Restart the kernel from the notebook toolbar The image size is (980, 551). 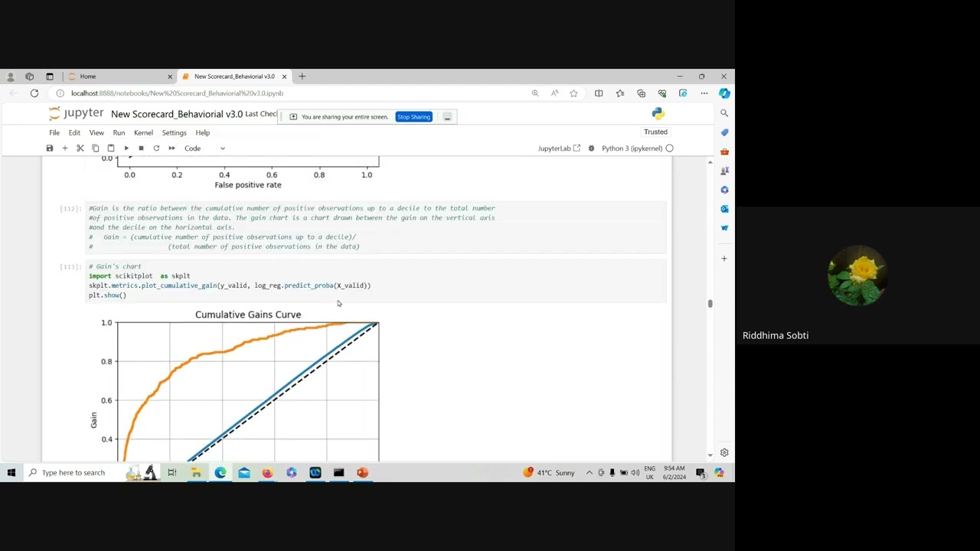pyautogui.click(x=156, y=148)
